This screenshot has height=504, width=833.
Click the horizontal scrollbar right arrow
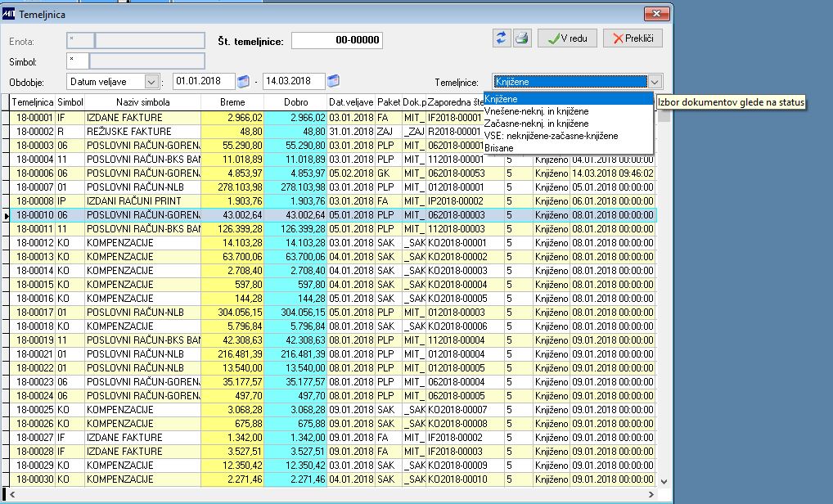(651, 494)
